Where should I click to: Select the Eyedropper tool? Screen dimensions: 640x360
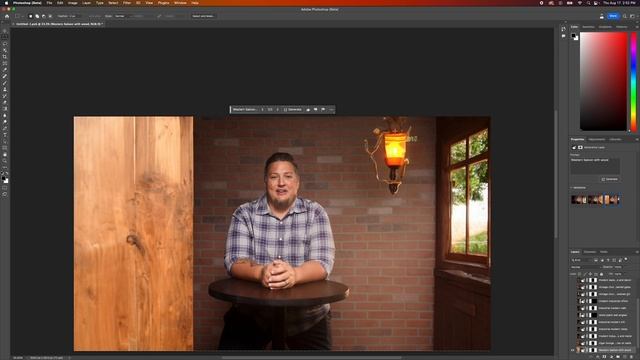(5, 69)
